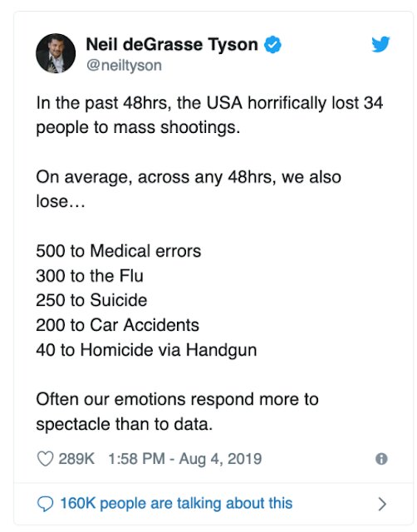Open the tweet info icon

click(x=381, y=459)
